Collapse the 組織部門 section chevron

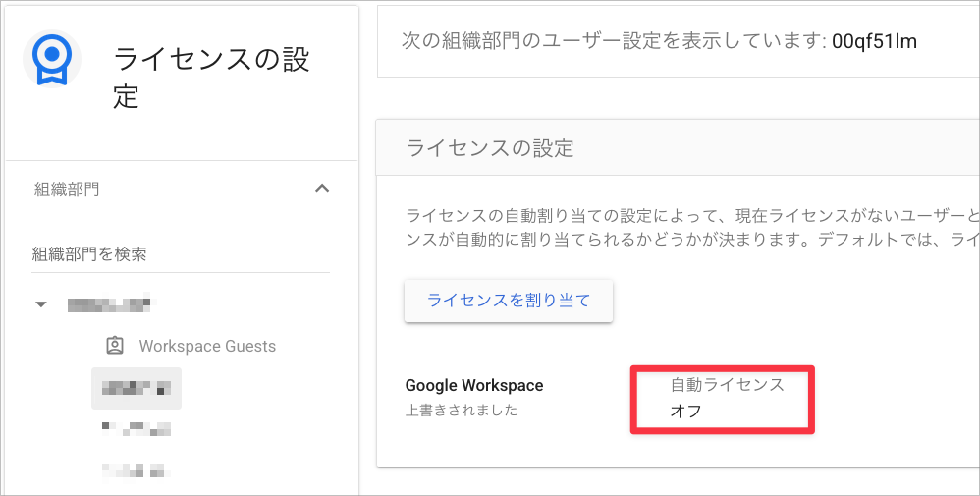click(322, 189)
